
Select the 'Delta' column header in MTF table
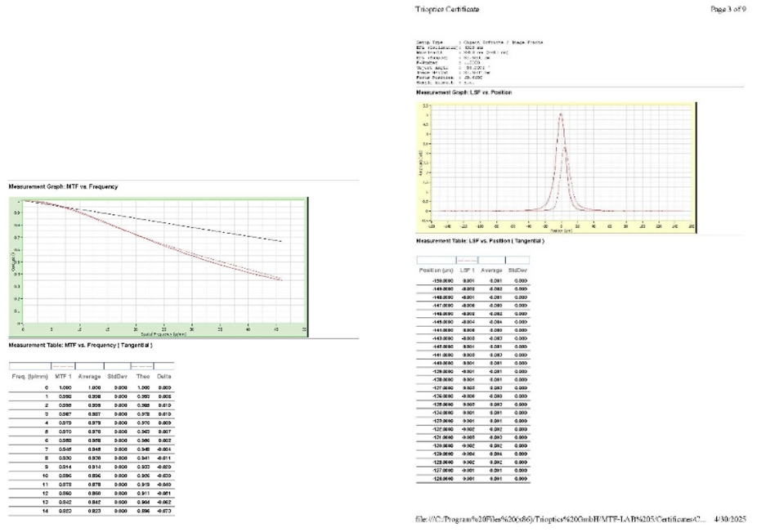tap(166, 376)
